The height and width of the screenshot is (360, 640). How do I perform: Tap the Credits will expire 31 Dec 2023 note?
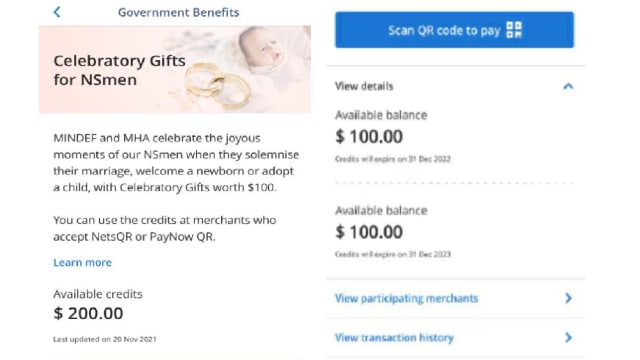click(393, 254)
